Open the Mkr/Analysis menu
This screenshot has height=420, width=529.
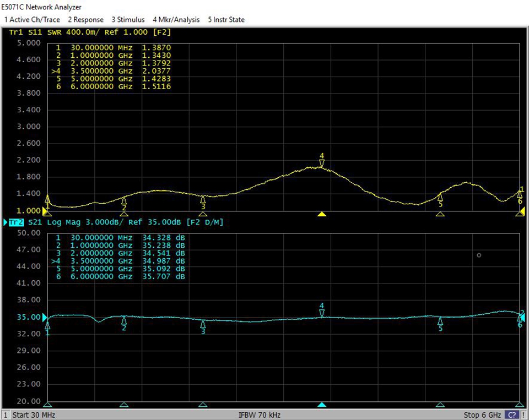pos(176,19)
